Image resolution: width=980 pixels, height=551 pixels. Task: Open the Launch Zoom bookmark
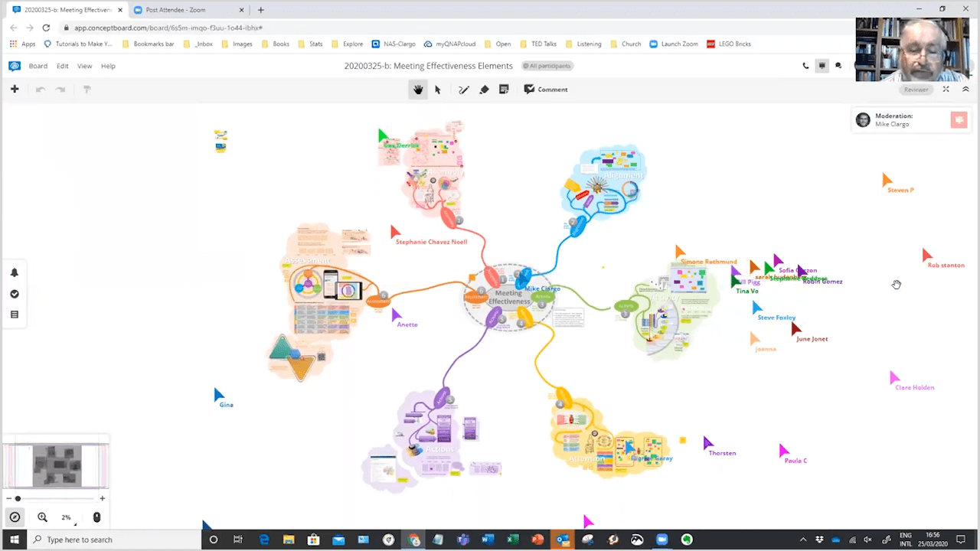pyautogui.click(x=674, y=44)
